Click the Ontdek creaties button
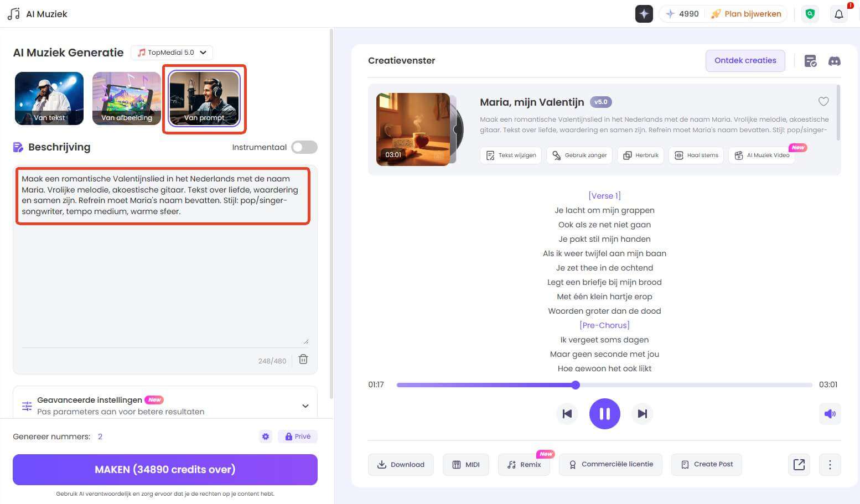860x504 pixels. pyautogui.click(x=745, y=61)
